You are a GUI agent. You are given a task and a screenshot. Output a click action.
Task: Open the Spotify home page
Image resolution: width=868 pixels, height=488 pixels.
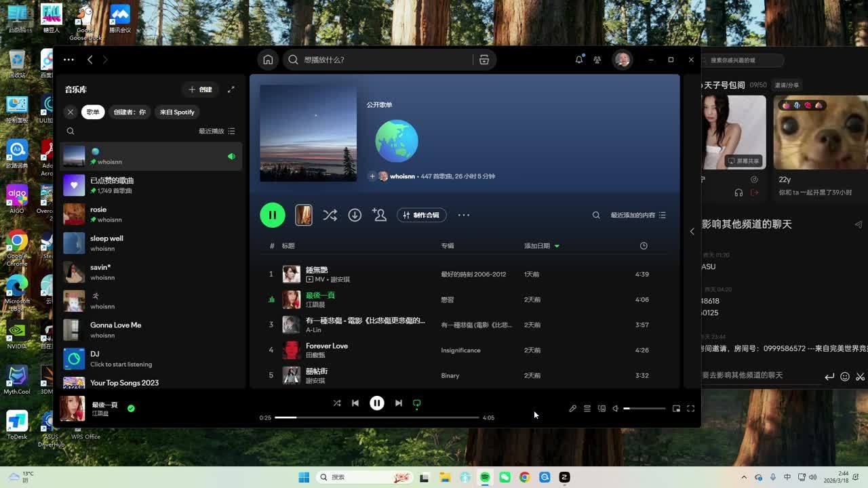pyautogui.click(x=268, y=60)
